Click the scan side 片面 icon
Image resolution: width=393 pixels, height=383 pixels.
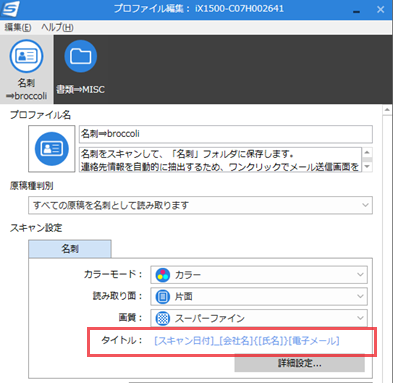[x=163, y=296]
